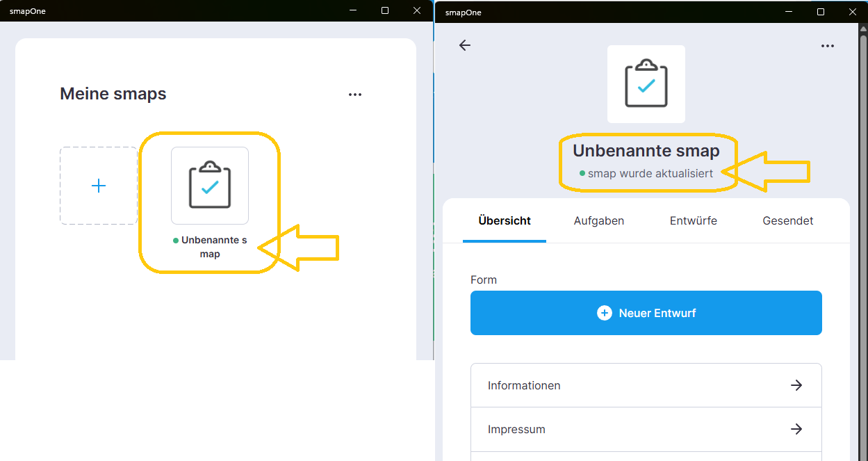Click the "Meine smaps" heading
Screen dimensions: 868x461
pos(113,94)
